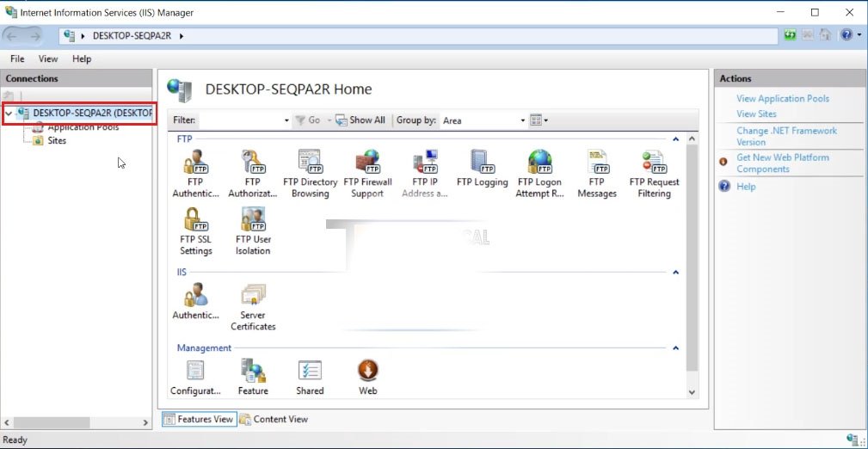Open FTP Authentication feature icon
868x449 pixels.
point(195,173)
